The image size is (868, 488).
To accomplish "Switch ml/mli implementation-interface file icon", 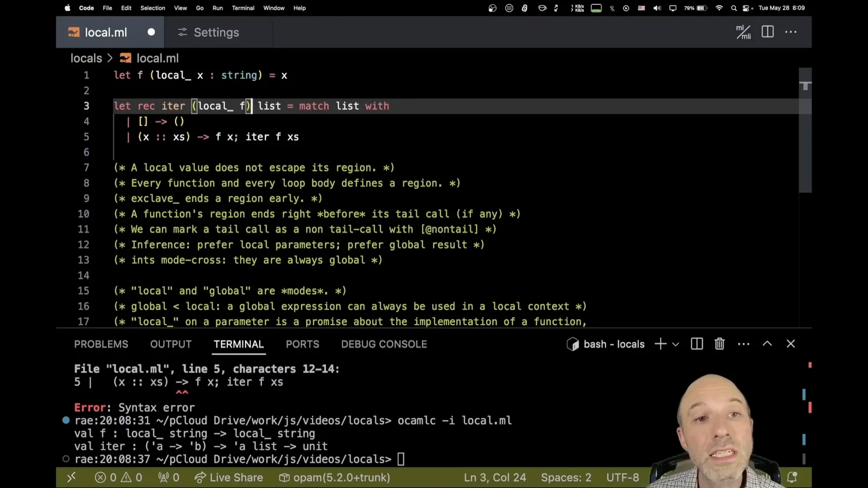I will point(743,32).
